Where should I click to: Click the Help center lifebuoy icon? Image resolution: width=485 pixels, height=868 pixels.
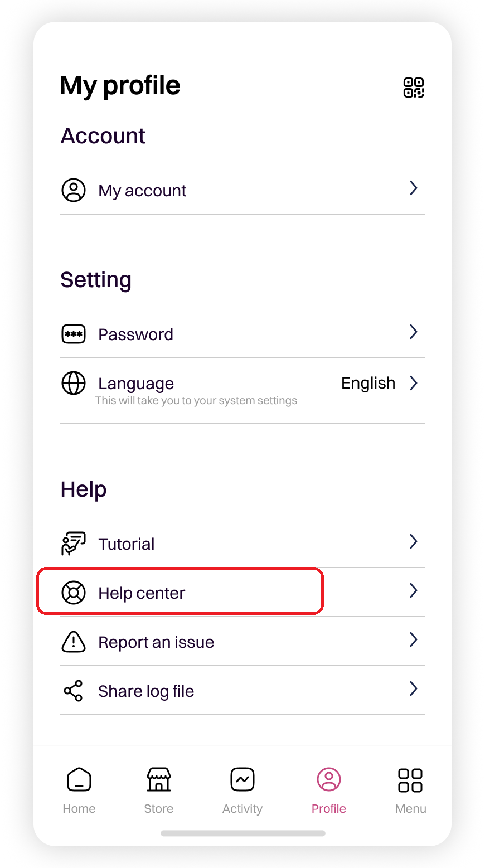pos(74,593)
